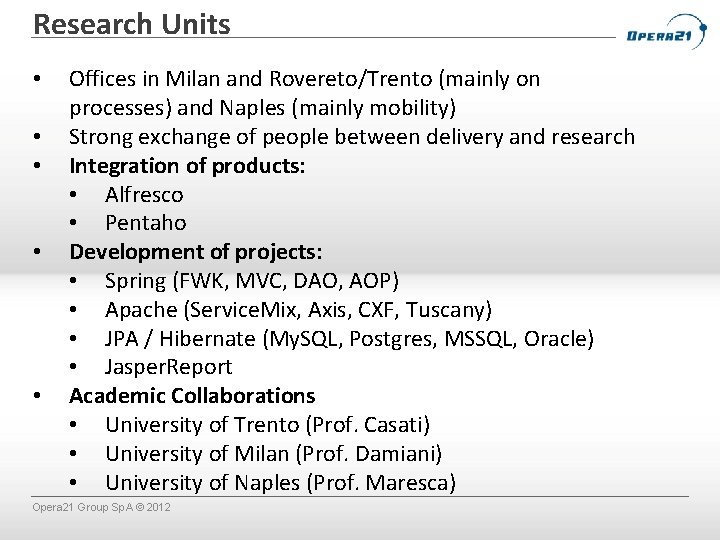Viewport: 720px width, 540px height.
Task: Click 'Apache (ServiceMix, Axis, CXF, Tuscany)' line
Action: 298,310
